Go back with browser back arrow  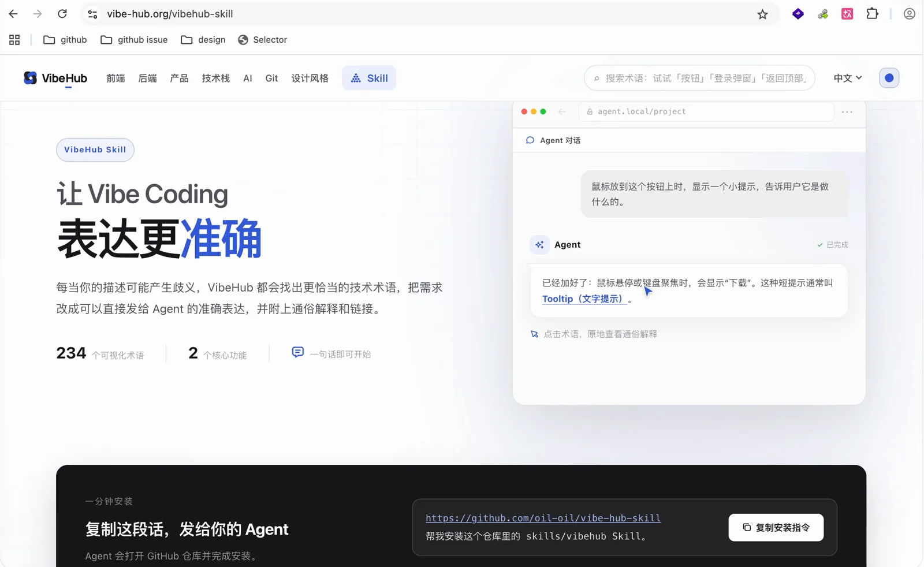13,14
